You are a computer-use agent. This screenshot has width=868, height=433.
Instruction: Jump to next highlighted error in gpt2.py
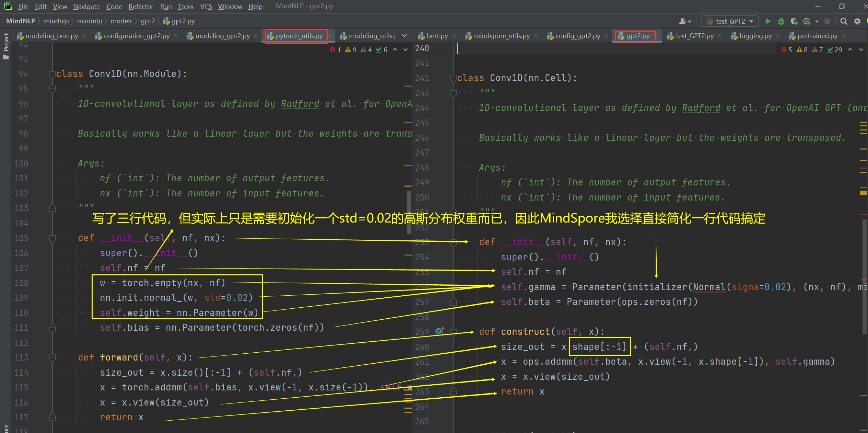click(861, 50)
